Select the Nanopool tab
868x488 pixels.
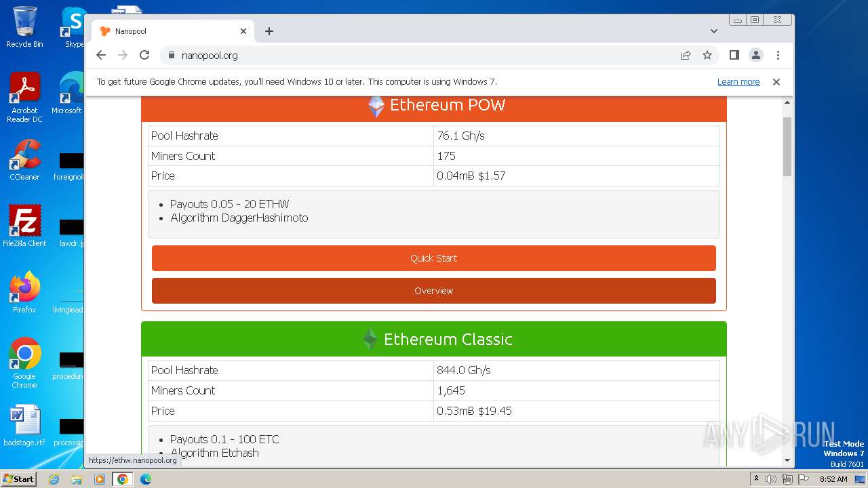click(x=173, y=31)
